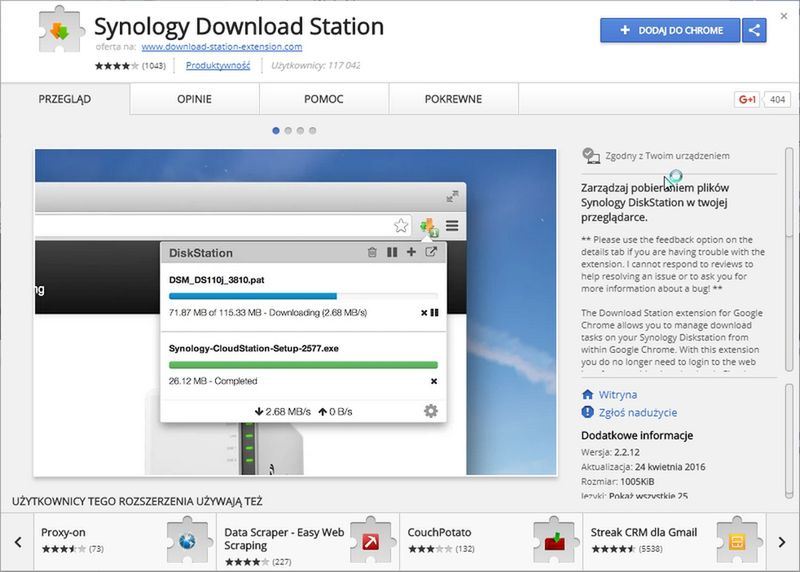Show next related extensions with right arrow
Viewport: 800px width, 572px height.
(782, 542)
